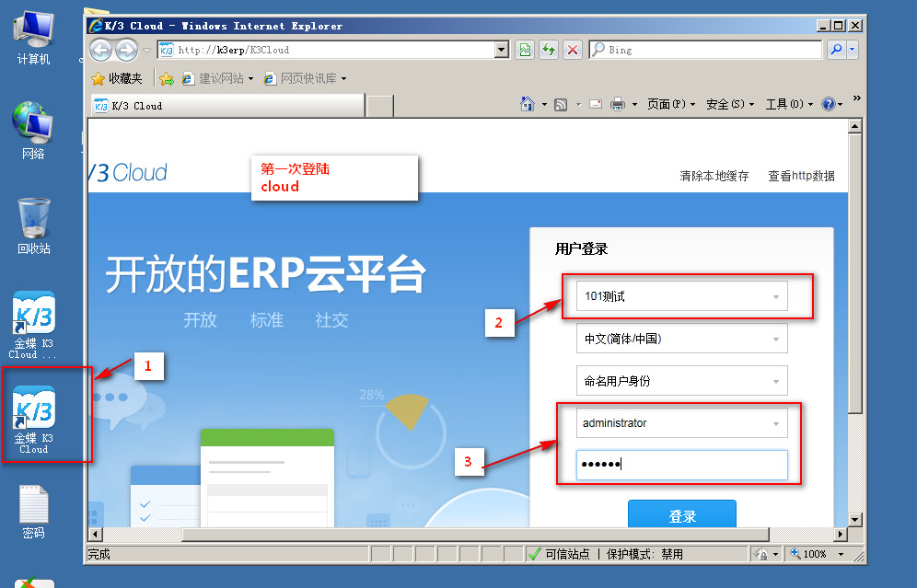Select the 回收站 recycle bin icon
Image resolution: width=917 pixels, height=588 pixels.
coord(33,225)
